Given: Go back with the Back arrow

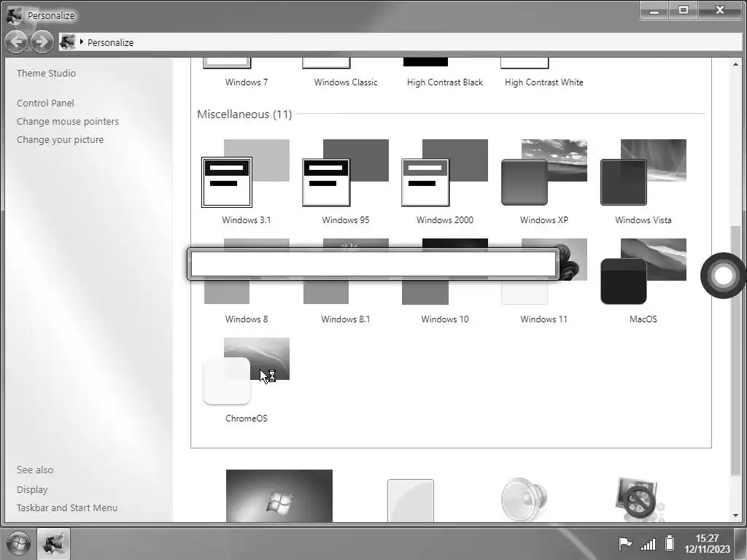Looking at the screenshot, I should [x=16, y=42].
